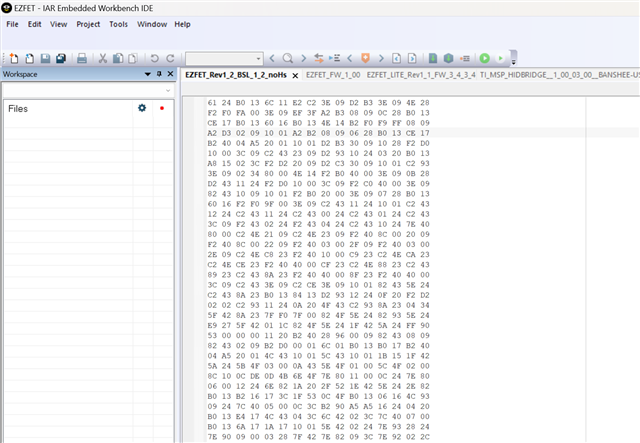The image size is (640, 443).
Task: Click hex line starting with 7E 90
Action: coord(318,437)
